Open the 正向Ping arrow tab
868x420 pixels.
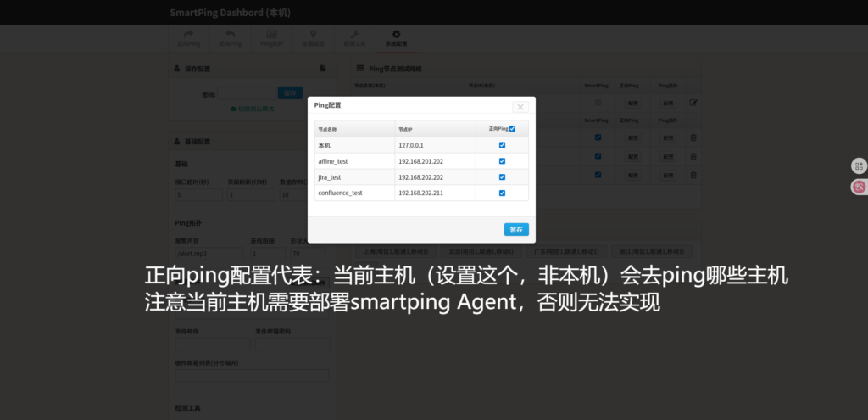(188, 37)
